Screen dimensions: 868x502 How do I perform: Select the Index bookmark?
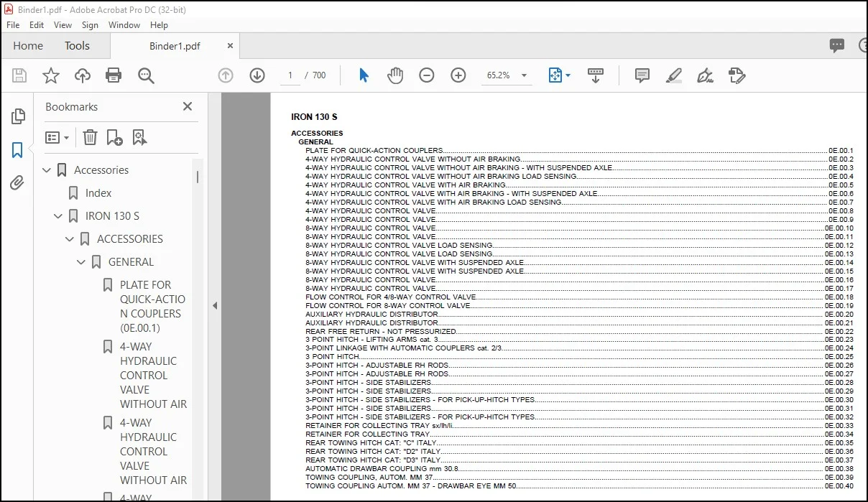(x=98, y=193)
